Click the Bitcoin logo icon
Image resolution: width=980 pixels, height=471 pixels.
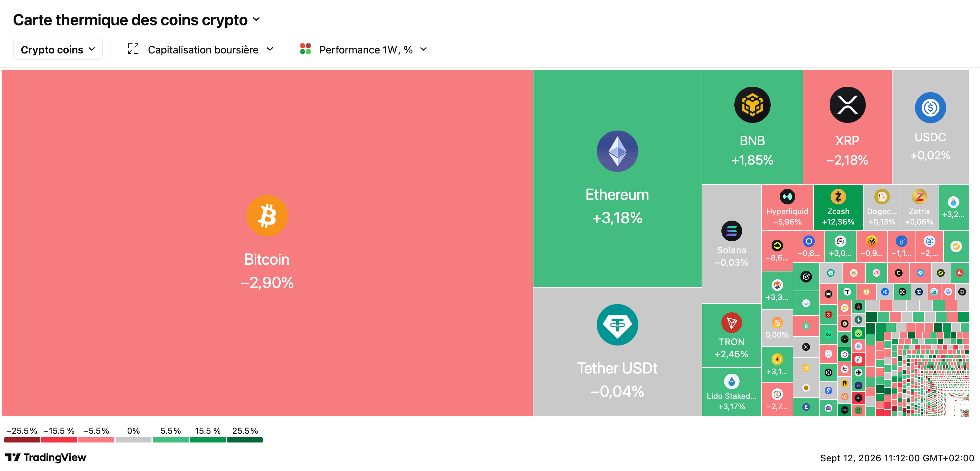(267, 215)
